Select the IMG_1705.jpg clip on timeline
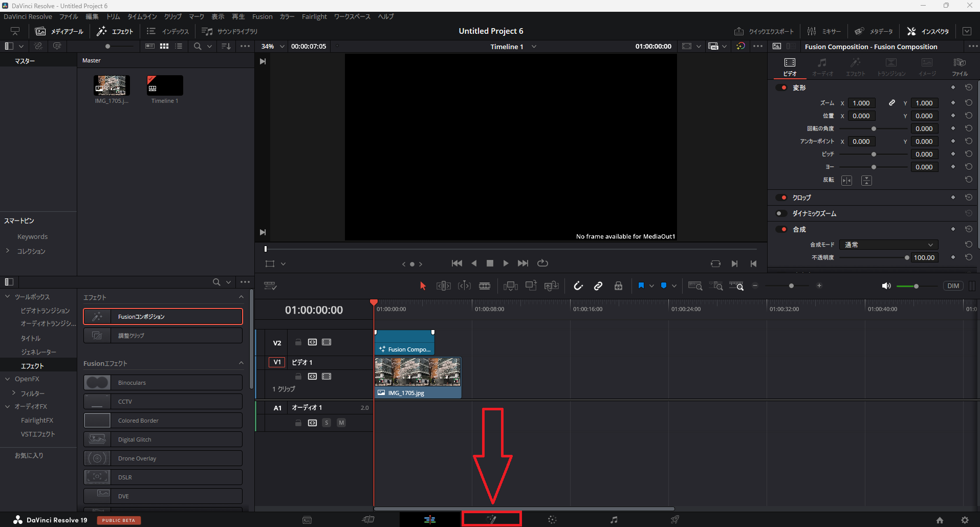Image resolution: width=980 pixels, height=527 pixels. click(x=418, y=378)
